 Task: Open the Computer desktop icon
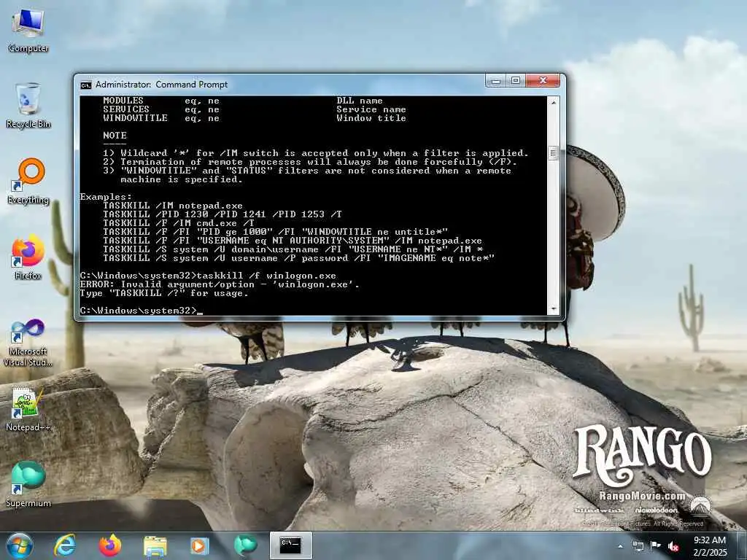point(28,31)
